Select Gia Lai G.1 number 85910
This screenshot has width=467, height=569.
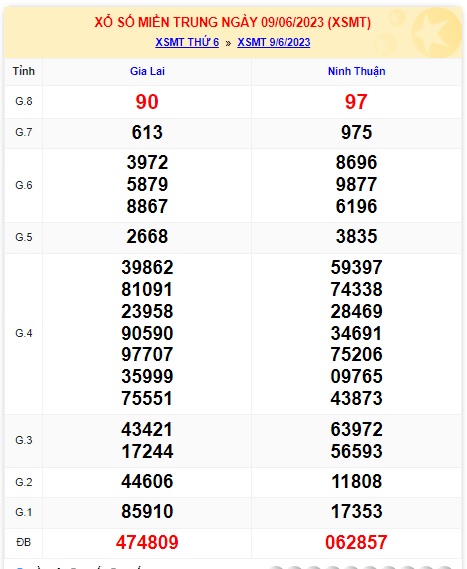point(147,511)
